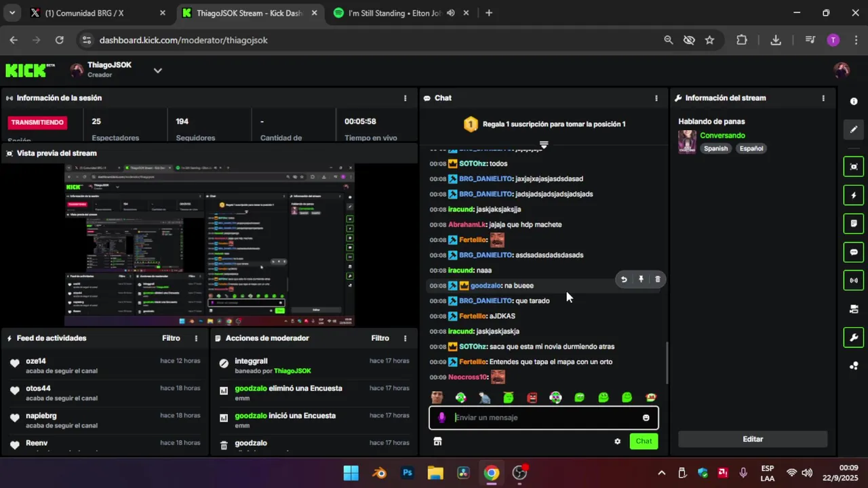Viewport: 868px width, 488px height.
Task: Open the info icon in right sidebar
Action: point(854,102)
